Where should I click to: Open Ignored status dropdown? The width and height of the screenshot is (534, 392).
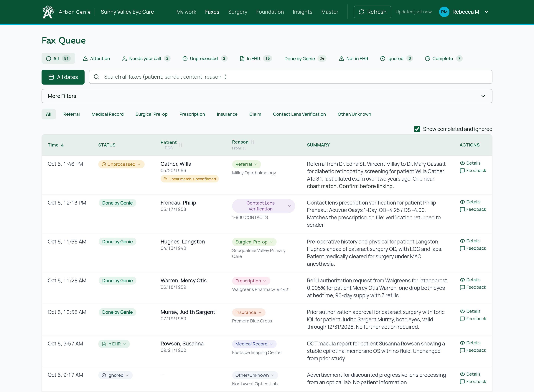click(x=115, y=375)
